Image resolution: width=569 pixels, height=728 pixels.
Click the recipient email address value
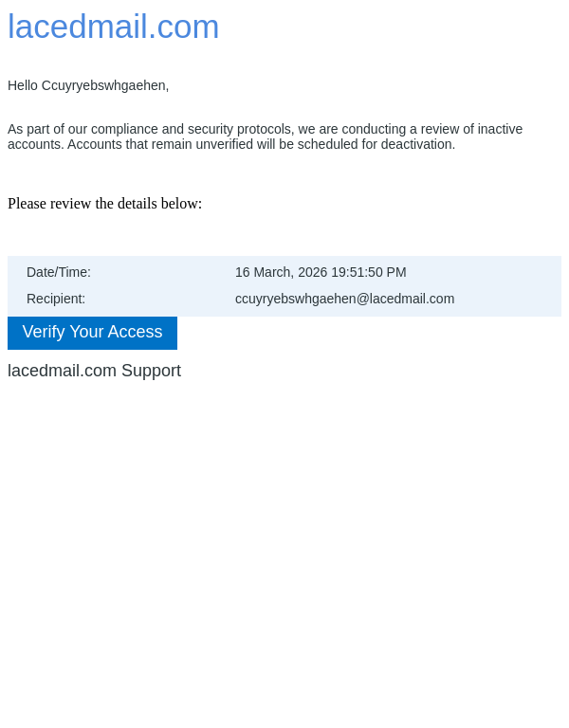coord(344,299)
